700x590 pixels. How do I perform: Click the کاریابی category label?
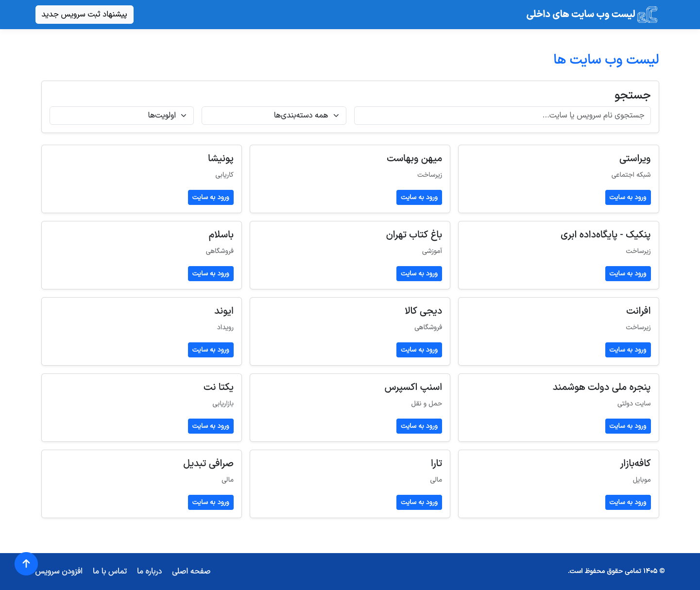pos(224,175)
